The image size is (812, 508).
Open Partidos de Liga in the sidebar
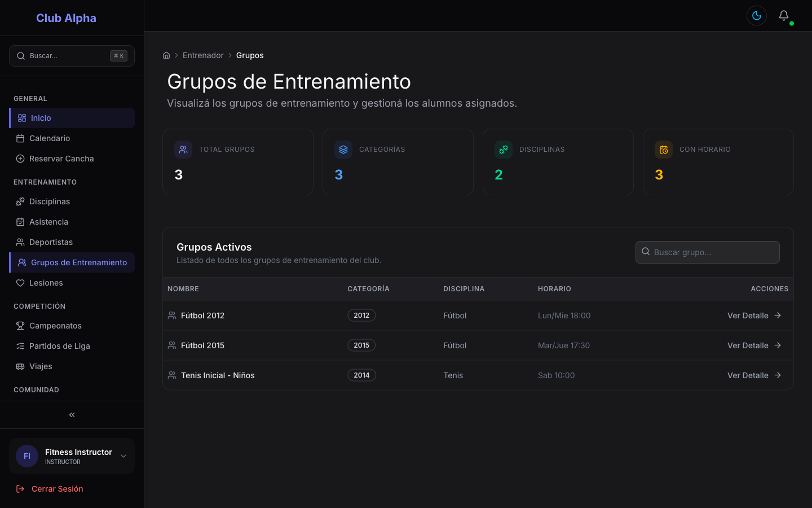pos(72,346)
